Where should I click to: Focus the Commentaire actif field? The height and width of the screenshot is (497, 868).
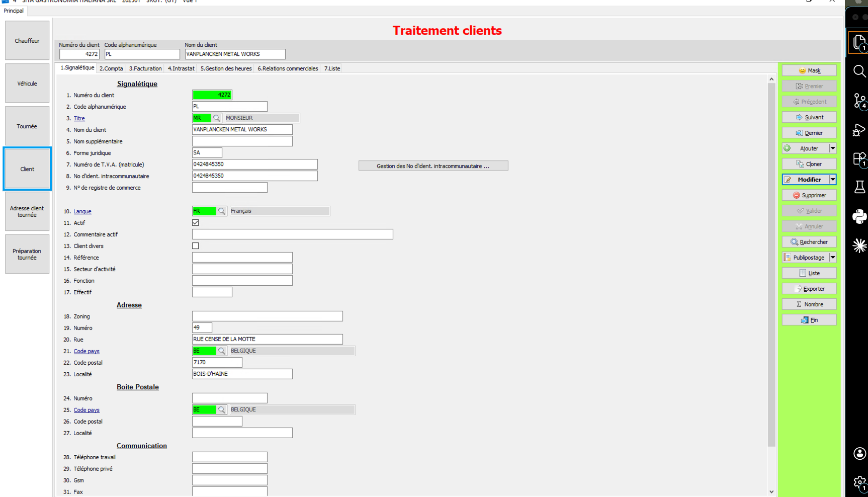pos(293,234)
